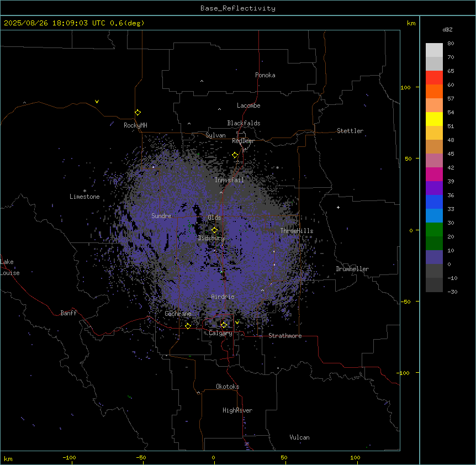Pick the slate purple 10-0 dBZ legend swatch
Viewport: 476px width, 465px height.
434,257
